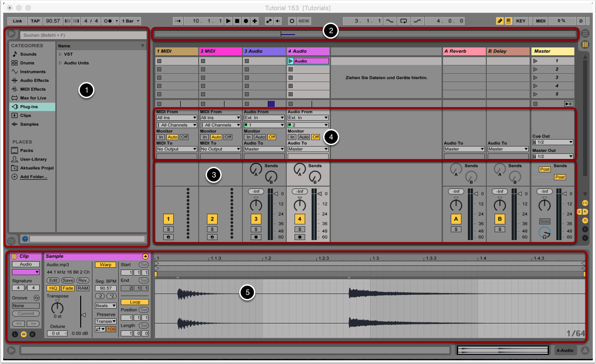Image resolution: width=596 pixels, height=364 pixels.
Task: Select the Drums category in browser
Action: click(x=27, y=63)
